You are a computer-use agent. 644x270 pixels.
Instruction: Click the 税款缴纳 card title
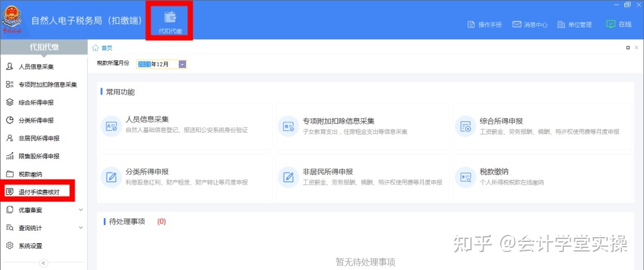[x=494, y=171]
